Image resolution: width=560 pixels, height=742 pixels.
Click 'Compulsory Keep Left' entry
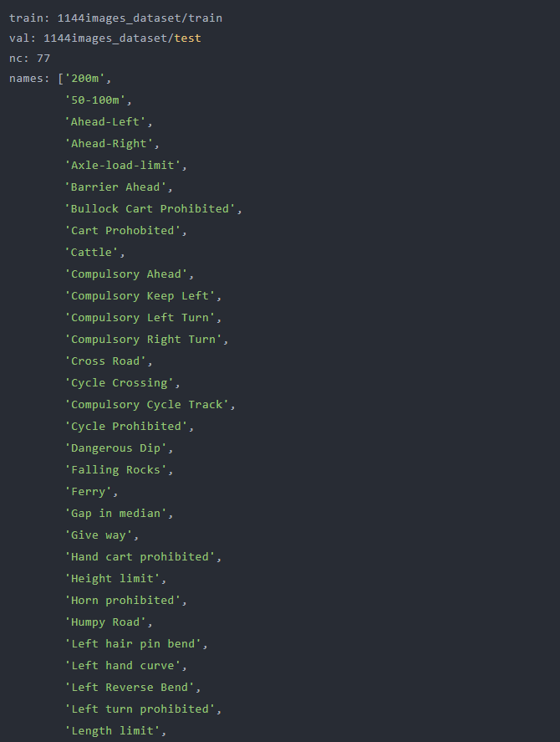[140, 296]
